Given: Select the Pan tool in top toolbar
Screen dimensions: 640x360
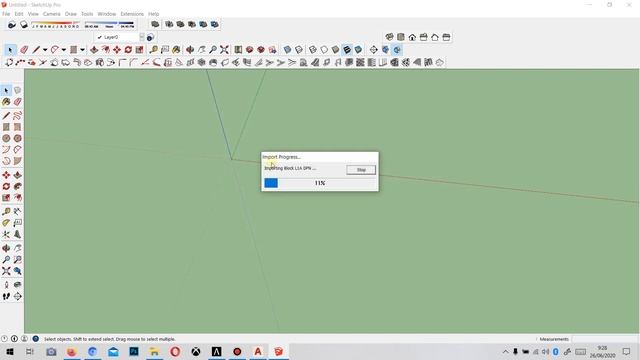Looking at the screenshot, I should [202, 50].
